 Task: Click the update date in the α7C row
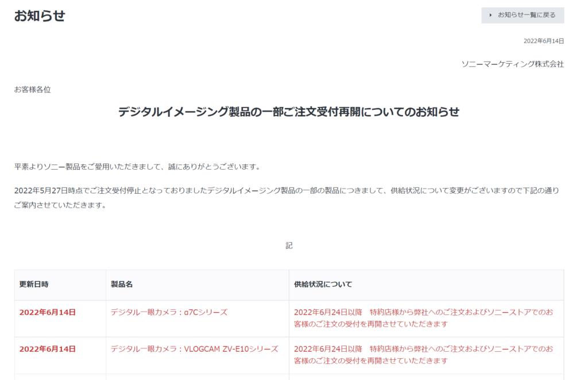(x=48, y=312)
